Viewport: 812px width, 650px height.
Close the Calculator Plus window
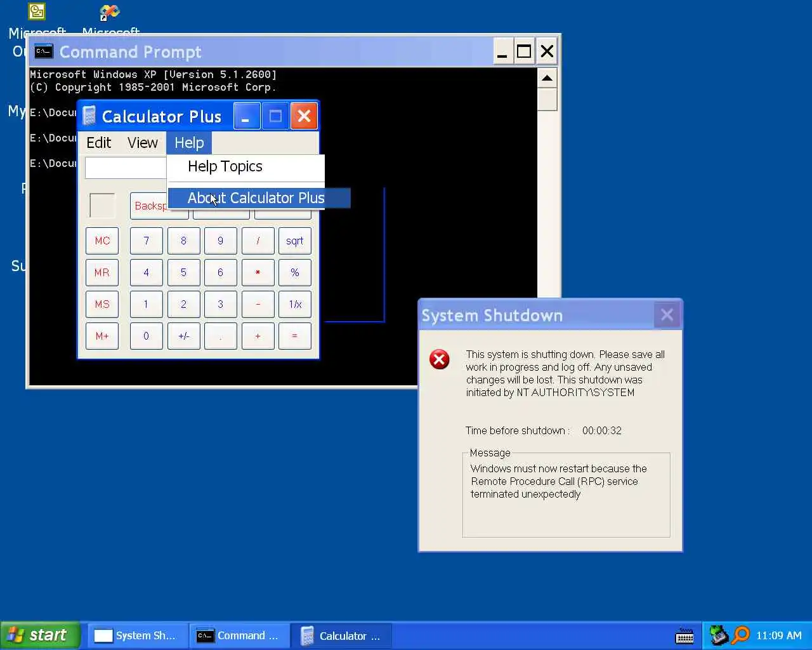[x=304, y=116]
